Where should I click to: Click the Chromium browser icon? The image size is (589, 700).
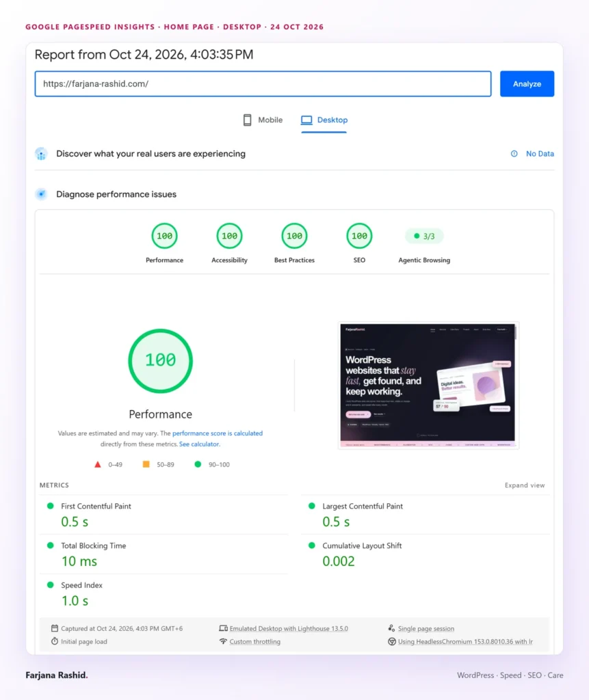(392, 641)
